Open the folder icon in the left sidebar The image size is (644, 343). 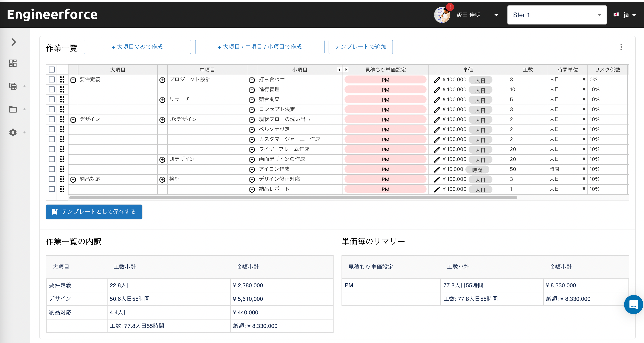click(13, 109)
